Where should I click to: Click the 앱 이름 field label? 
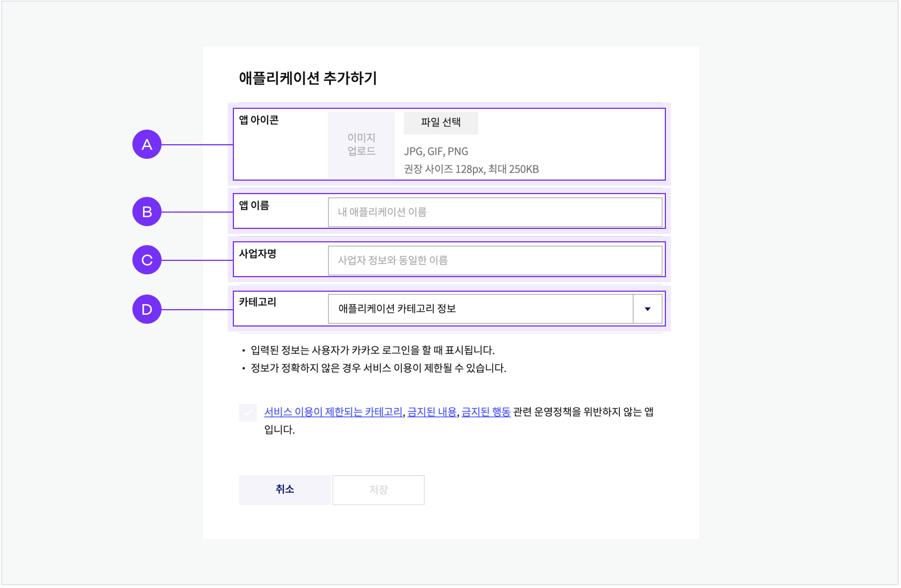[254, 205]
